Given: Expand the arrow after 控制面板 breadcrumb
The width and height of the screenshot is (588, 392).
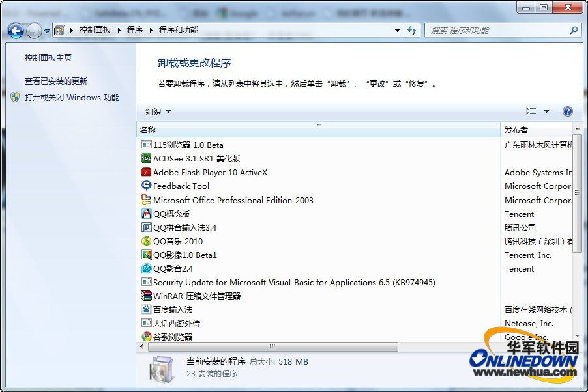Looking at the screenshot, I should 119,31.
